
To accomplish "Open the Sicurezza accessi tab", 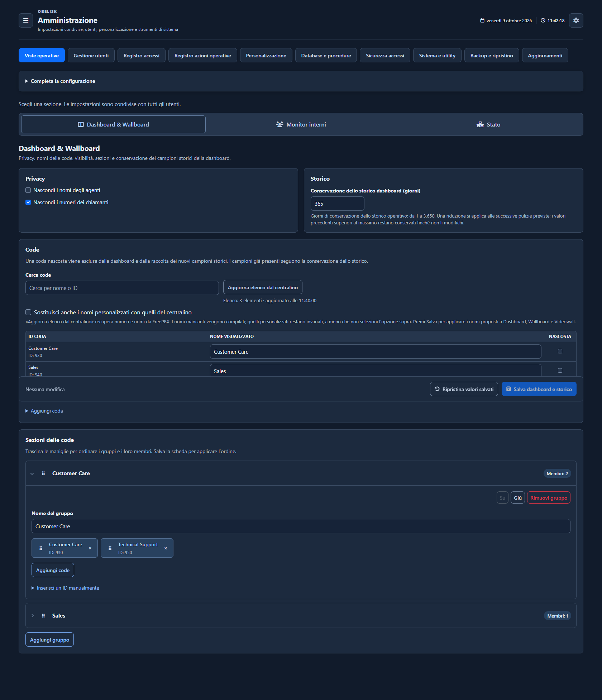I will 385,56.
